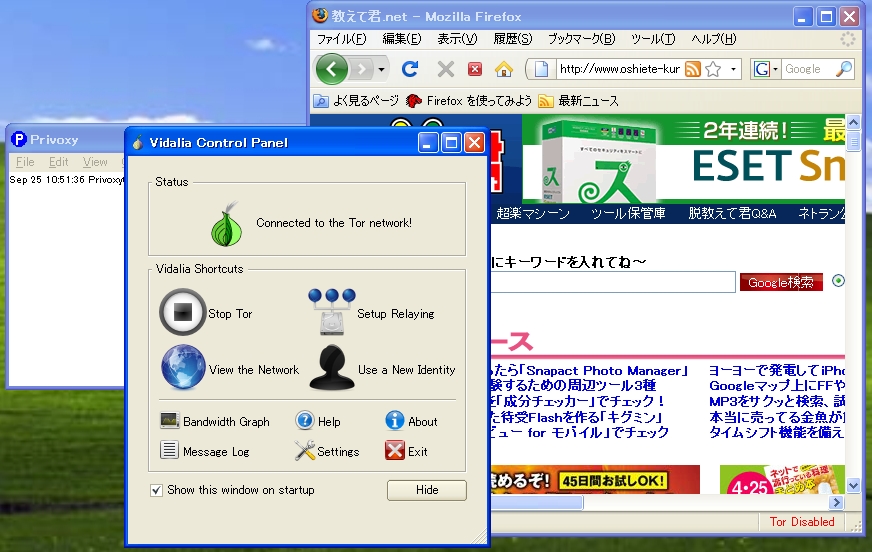Open the View menu in Privoxy
Screen dimensions: 872x552
point(95,162)
